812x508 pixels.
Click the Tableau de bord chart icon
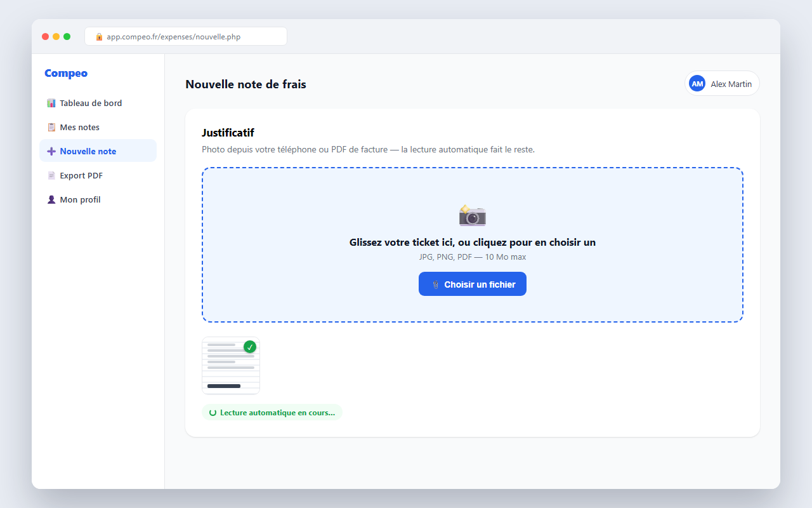coord(51,103)
